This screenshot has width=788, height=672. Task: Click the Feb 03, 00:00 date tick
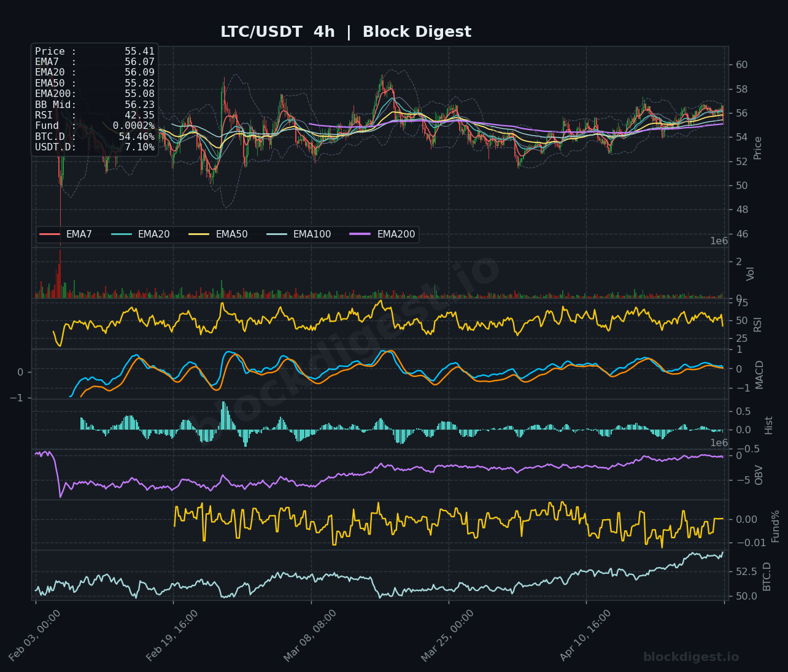[36, 635]
